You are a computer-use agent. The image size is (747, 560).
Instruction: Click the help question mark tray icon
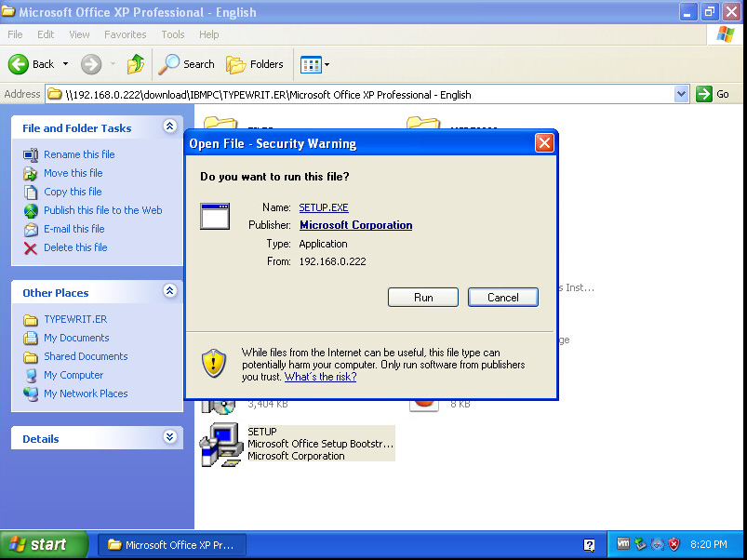tap(589, 545)
